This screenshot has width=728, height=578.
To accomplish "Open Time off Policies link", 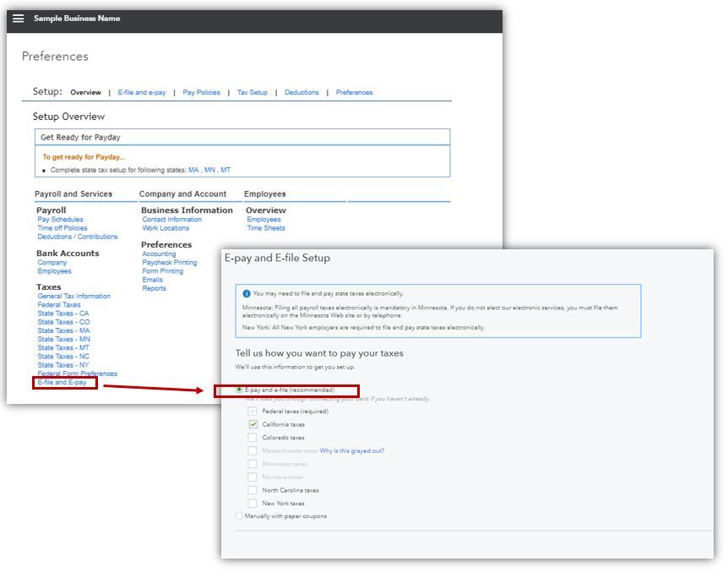I will (62, 228).
